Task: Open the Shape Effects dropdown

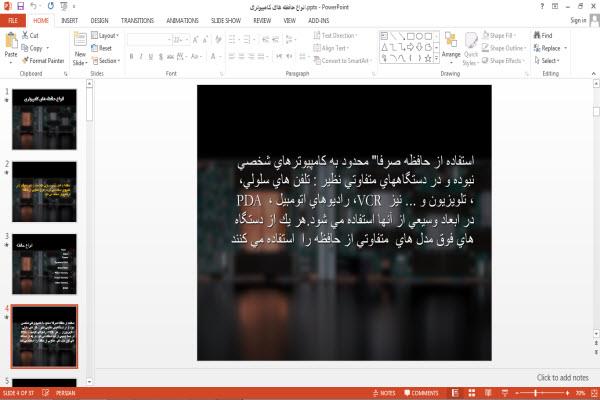Action: [x=503, y=60]
